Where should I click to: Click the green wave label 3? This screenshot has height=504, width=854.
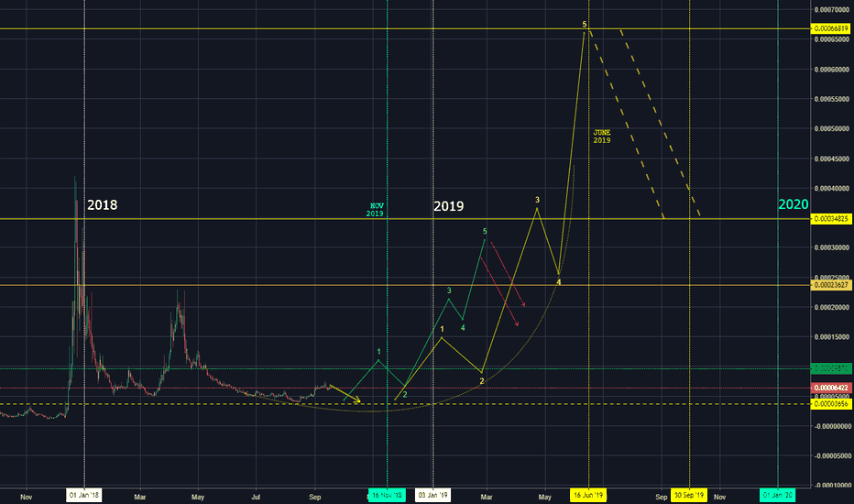[x=449, y=291]
